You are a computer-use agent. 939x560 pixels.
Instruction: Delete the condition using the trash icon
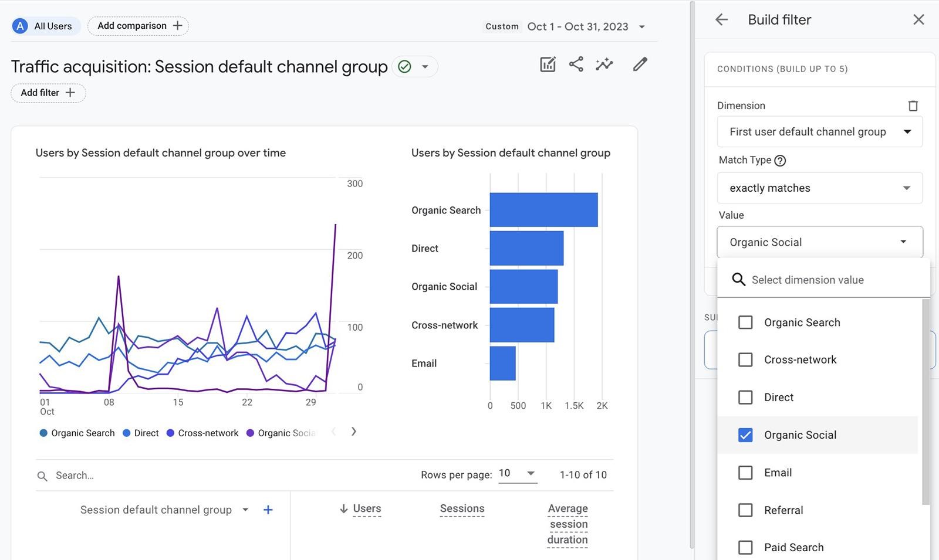point(913,106)
